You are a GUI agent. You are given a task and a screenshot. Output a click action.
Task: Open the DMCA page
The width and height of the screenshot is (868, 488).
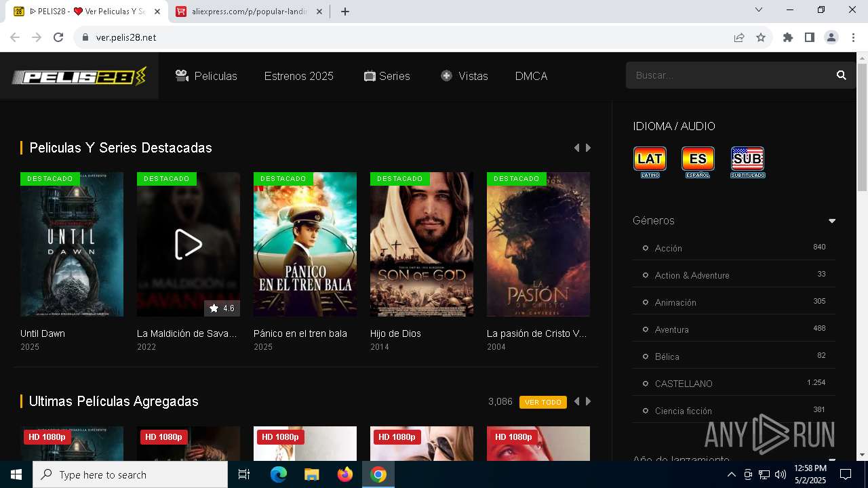(531, 76)
